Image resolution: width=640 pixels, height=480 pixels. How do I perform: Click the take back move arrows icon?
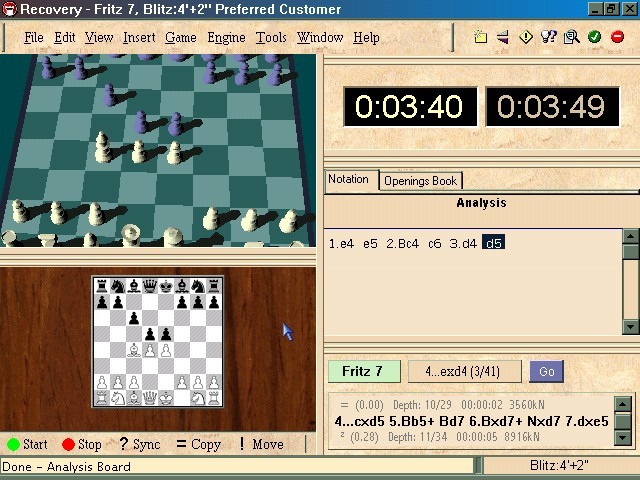click(x=503, y=37)
